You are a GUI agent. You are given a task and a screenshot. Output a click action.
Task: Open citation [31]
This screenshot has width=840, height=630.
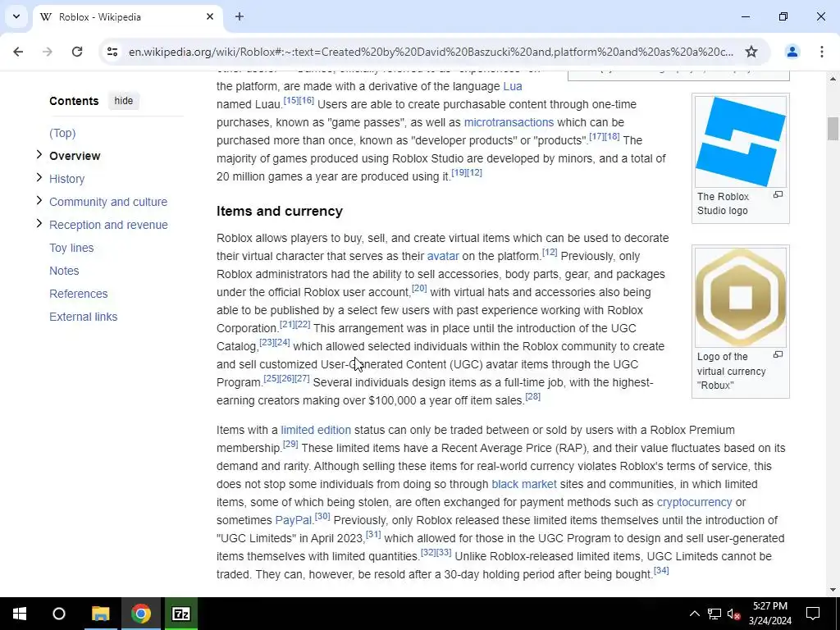pyautogui.click(x=373, y=534)
